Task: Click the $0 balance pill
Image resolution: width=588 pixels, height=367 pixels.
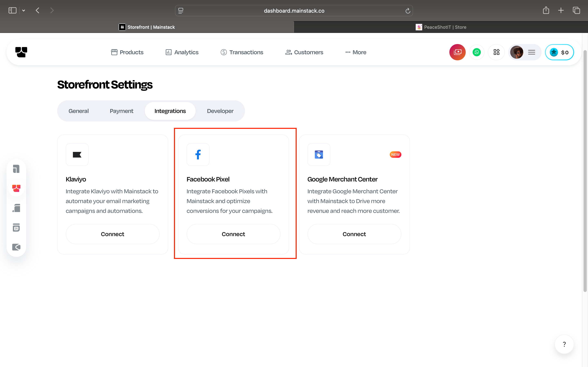Action: [x=559, y=52]
